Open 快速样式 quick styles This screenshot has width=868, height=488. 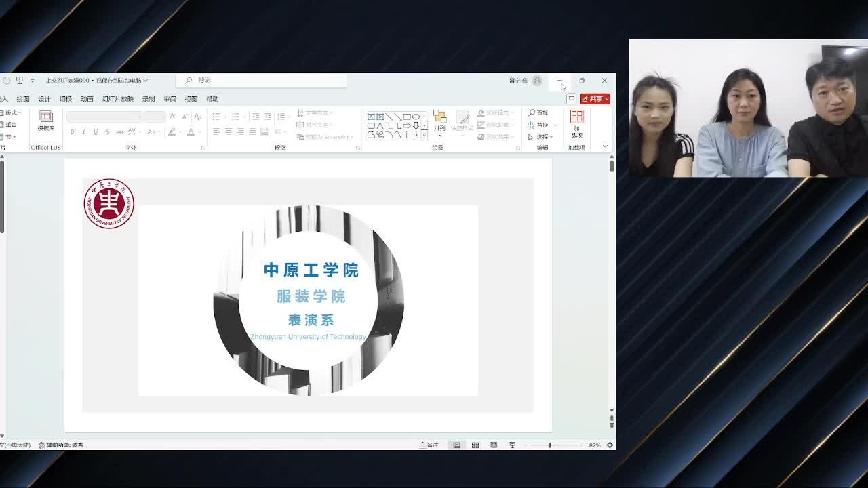pyautogui.click(x=462, y=121)
